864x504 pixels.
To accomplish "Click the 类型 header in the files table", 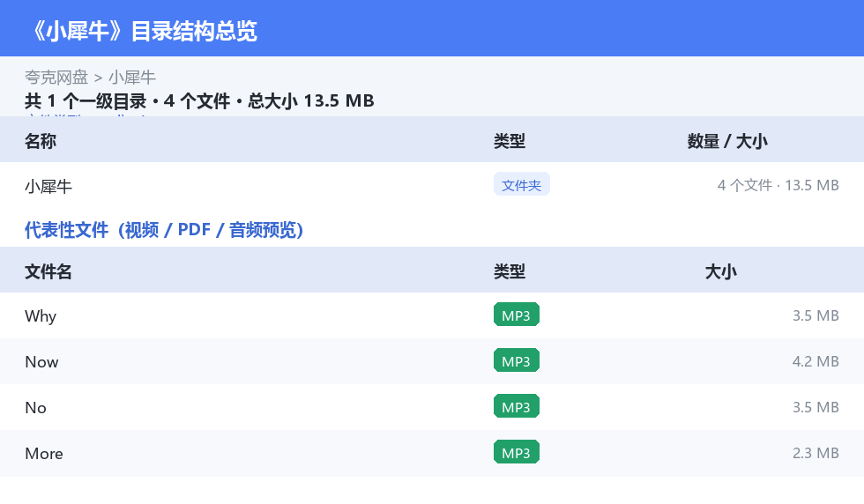I will (x=510, y=271).
